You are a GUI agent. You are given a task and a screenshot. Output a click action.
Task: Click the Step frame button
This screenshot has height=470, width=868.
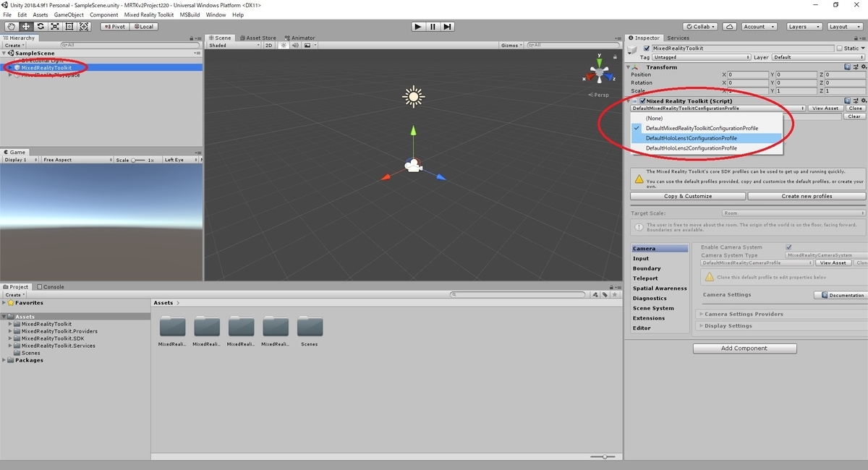448,27
